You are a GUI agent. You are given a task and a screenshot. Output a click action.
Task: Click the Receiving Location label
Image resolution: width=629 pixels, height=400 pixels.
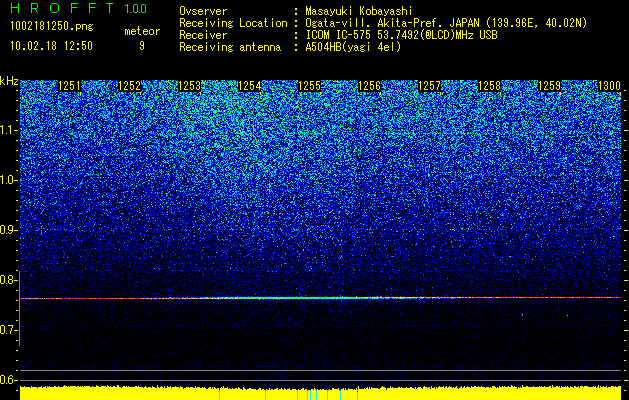pyautogui.click(x=233, y=24)
